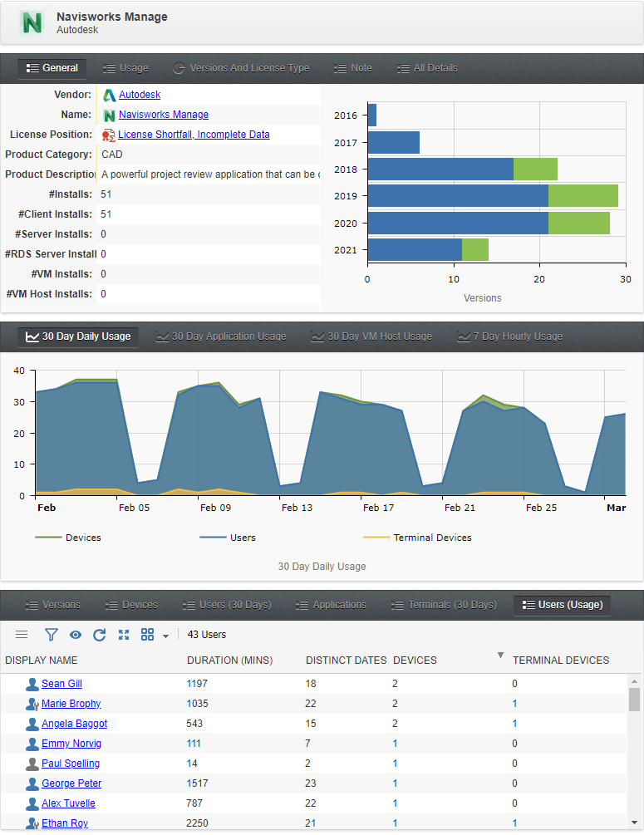Open 30 Day VM Host Usage tab
Image resolution: width=644 pixels, height=835 pixels.
click(371, 336)
